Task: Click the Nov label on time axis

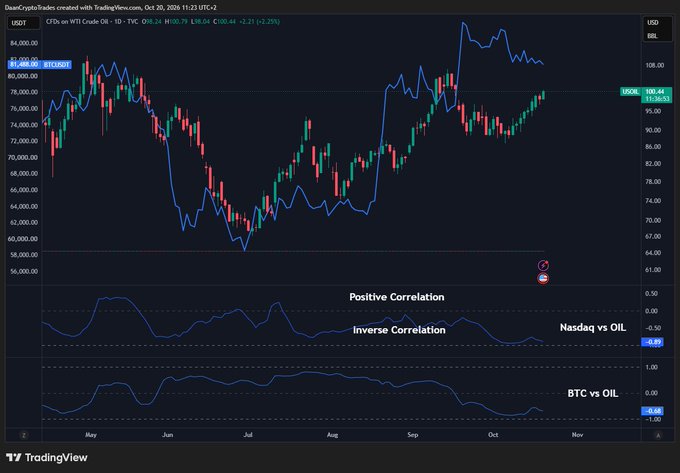Action: point(577,435)
